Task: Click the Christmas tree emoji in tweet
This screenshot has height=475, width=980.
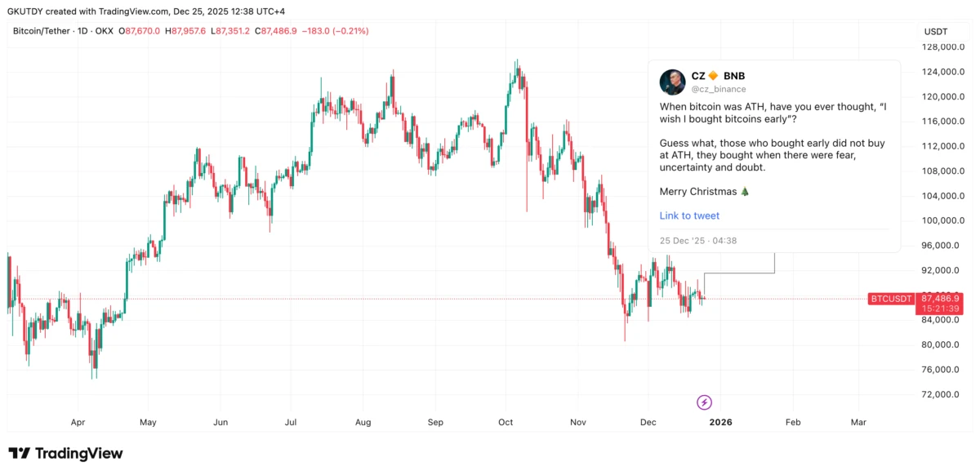Action: pos(744,192)
